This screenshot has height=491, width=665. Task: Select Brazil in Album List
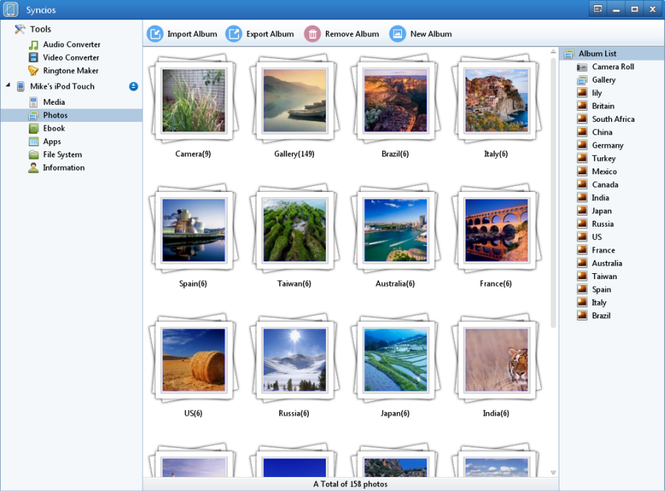point(594,316)
